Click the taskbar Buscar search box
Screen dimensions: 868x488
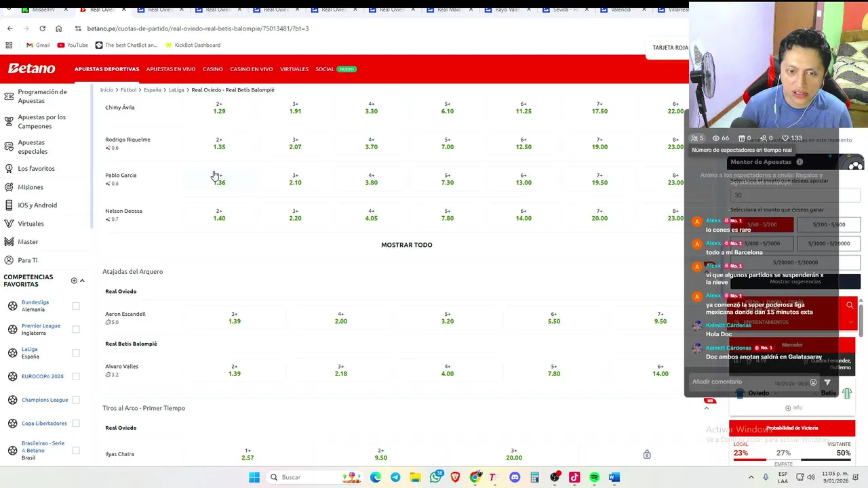(x=316, y=477)
